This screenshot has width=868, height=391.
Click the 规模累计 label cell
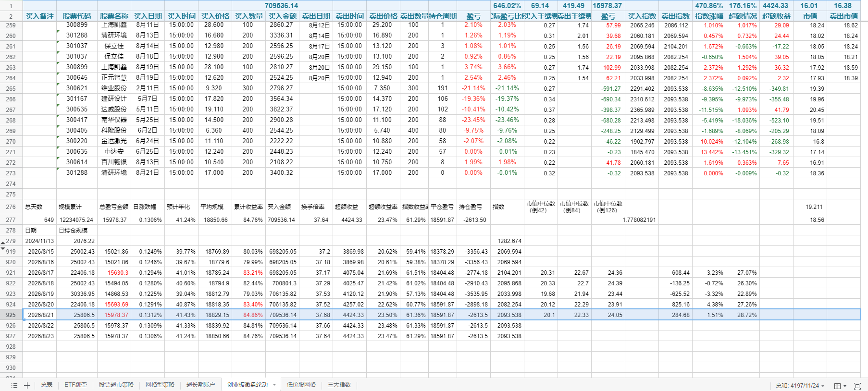pyautogui.click(x=77, y=207)
